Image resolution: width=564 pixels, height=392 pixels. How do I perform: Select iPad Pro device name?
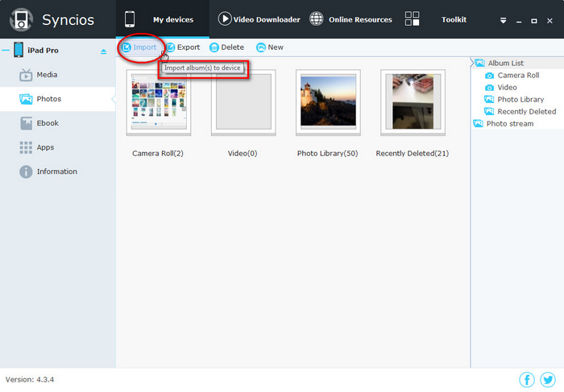(43, 50)
